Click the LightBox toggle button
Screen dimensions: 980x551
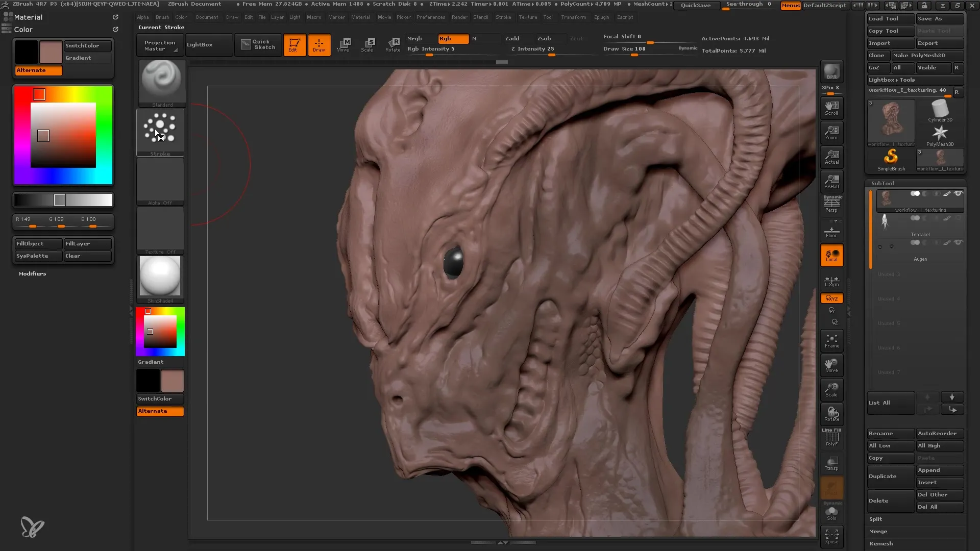(x=199, y=44)
